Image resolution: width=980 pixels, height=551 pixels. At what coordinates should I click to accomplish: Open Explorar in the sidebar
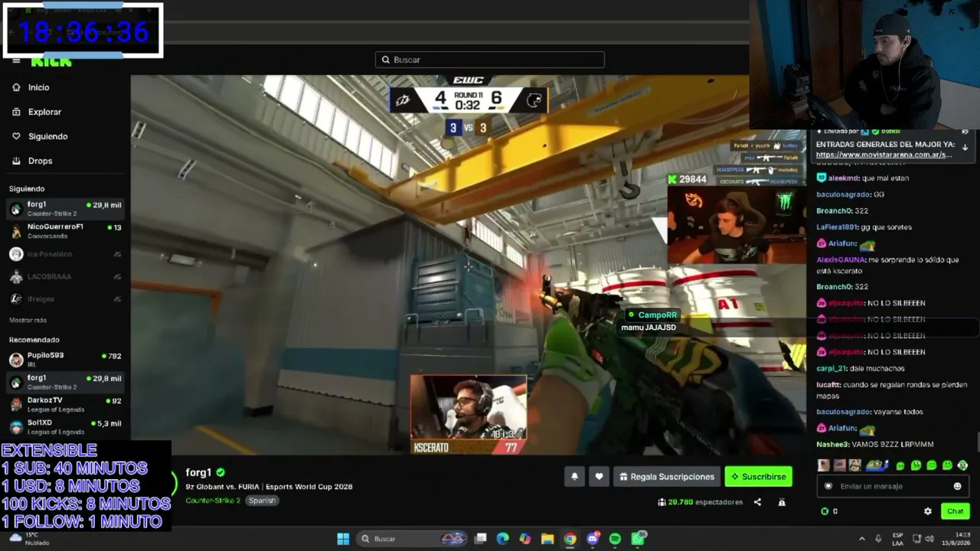pyautogui.click(x=44, y=112)
